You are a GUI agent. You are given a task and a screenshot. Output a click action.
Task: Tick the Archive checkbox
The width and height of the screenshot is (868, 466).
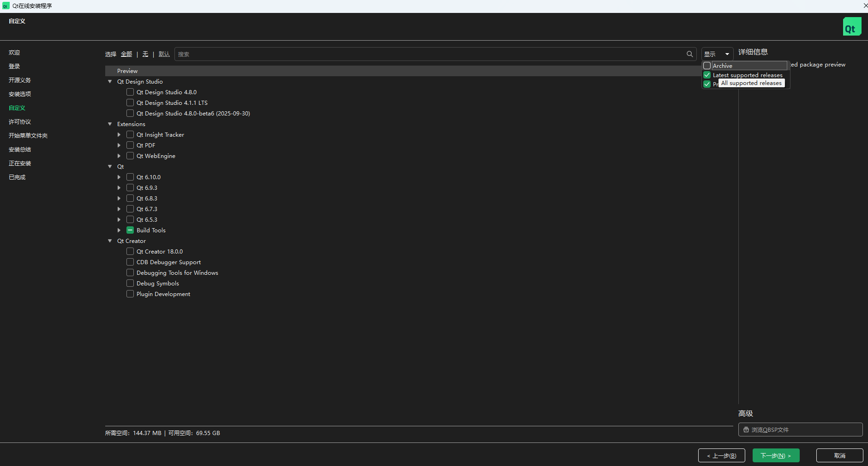pyautogui.click(x=707, y=66)
